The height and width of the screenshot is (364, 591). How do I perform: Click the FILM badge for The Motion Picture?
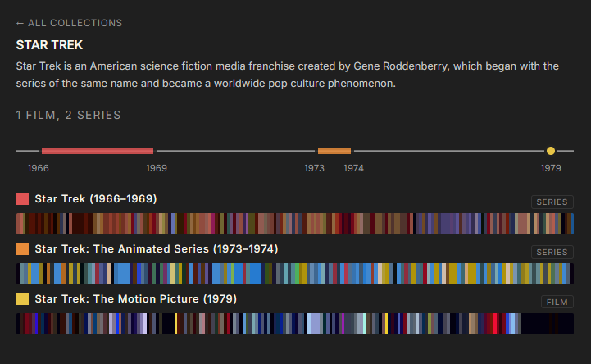coord(557,302)
